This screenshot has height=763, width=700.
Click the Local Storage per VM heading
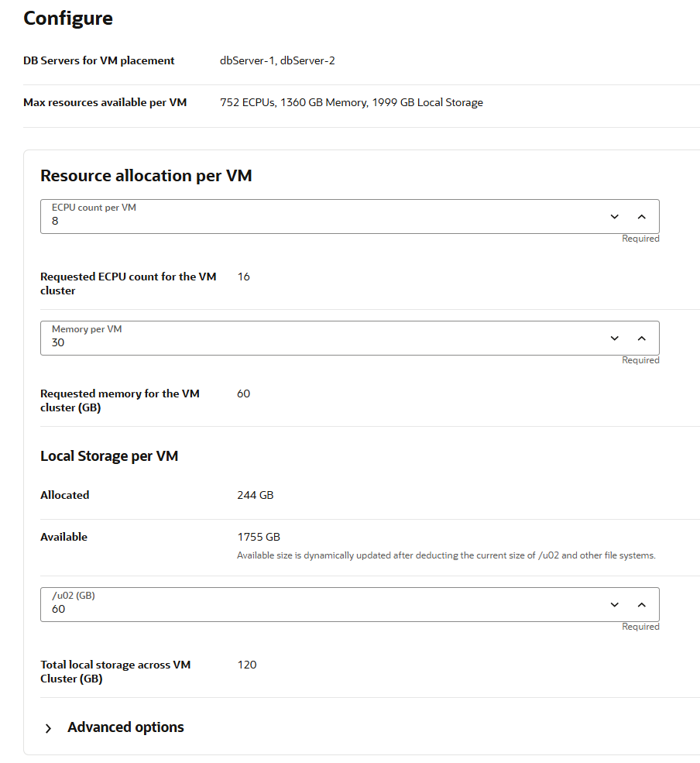click(109, 456)
